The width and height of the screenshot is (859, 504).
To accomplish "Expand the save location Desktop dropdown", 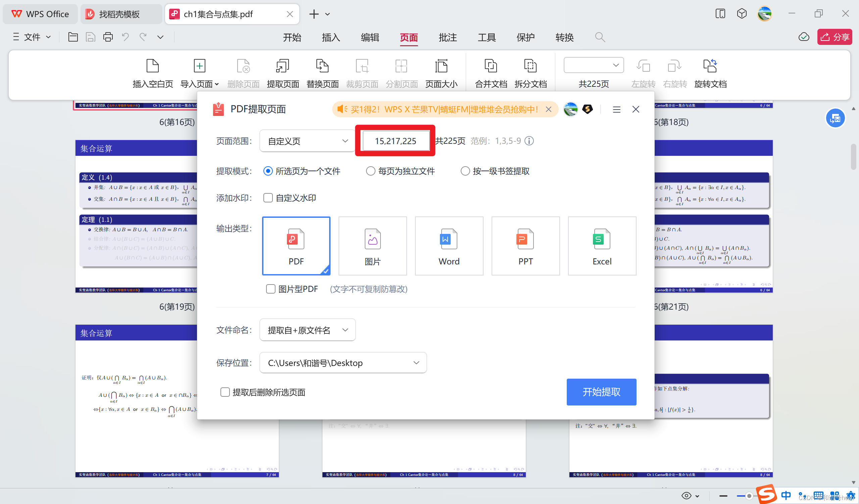I will pyautogui.click(x=343, y=363).
